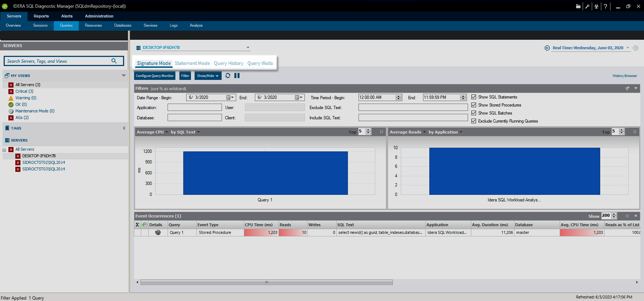644x301 pixels.
Task: Close the Filters panel
Action: point(636,88)
